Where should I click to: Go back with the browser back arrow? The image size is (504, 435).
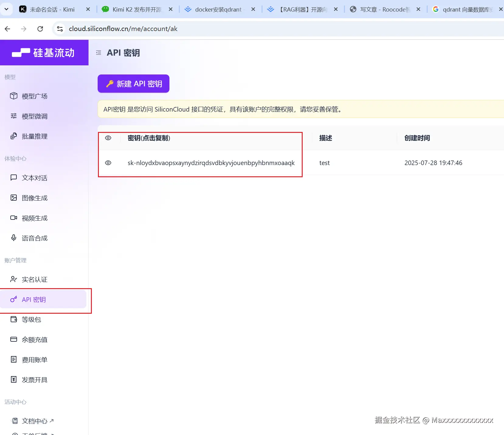tap(8, 29)
